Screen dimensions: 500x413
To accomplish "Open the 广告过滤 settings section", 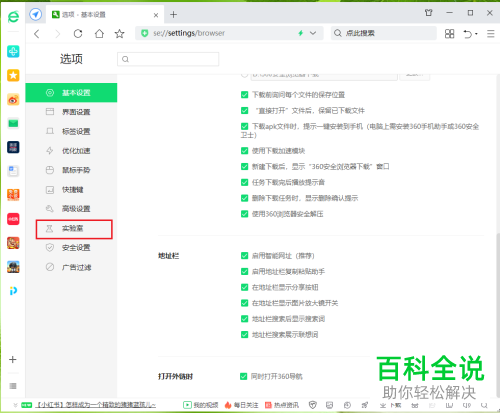I will (x=71, y=267).
